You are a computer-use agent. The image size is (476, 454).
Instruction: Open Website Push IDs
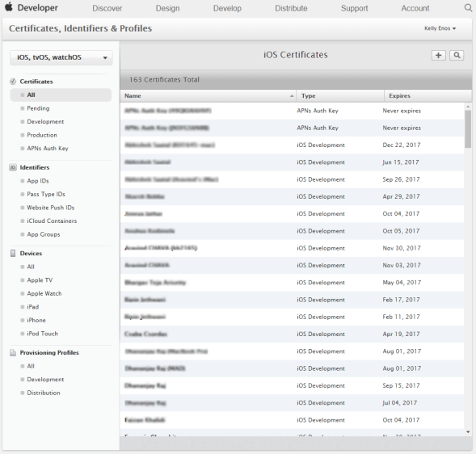[50, 208]
